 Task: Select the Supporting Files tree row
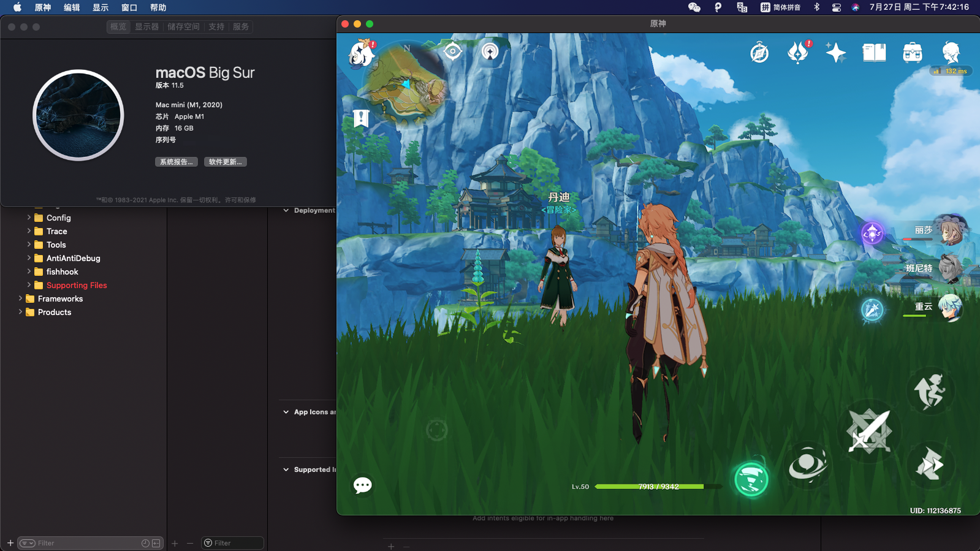tap(83, 285)
